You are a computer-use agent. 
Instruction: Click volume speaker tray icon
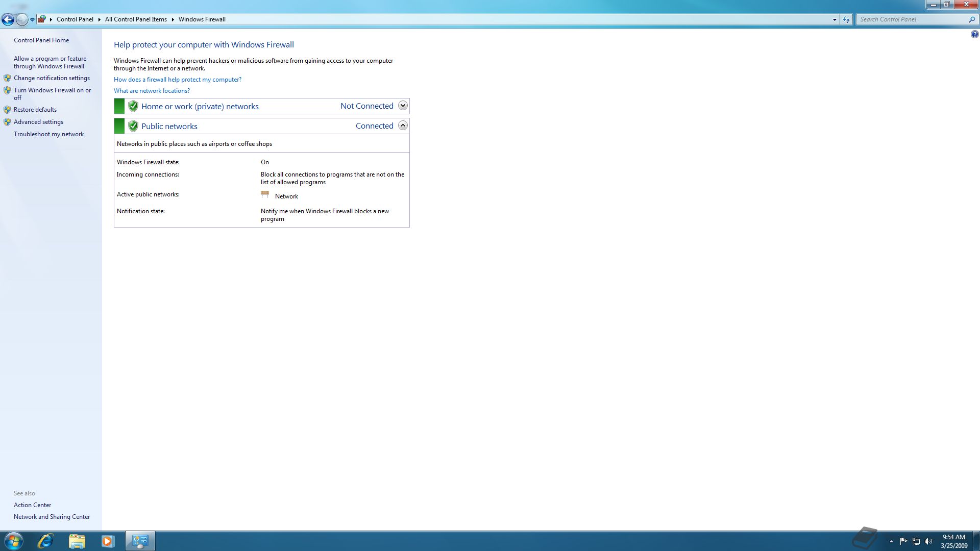(x=928, y=541)
